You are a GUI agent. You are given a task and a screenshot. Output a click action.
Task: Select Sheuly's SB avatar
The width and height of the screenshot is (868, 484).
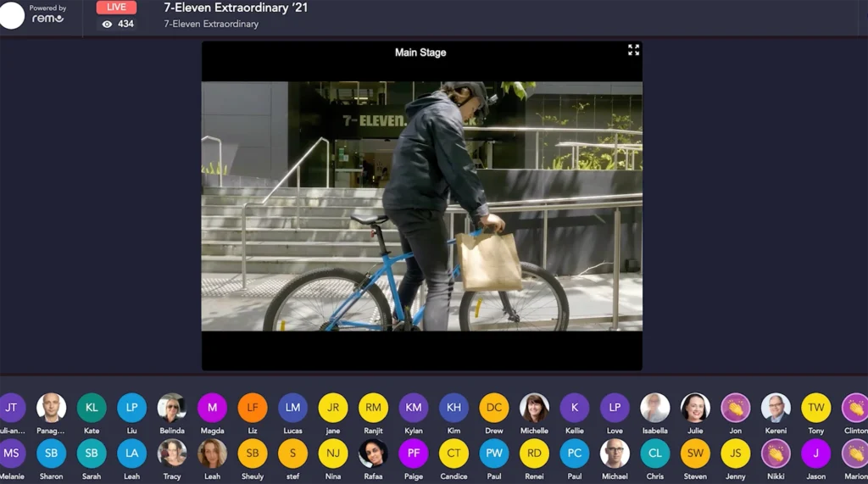point(253,453)
